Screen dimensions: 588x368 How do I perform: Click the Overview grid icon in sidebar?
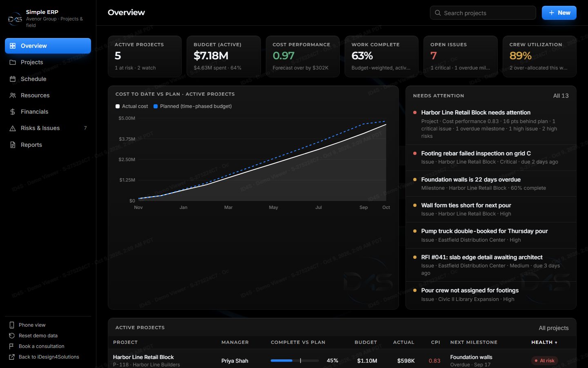13,46
